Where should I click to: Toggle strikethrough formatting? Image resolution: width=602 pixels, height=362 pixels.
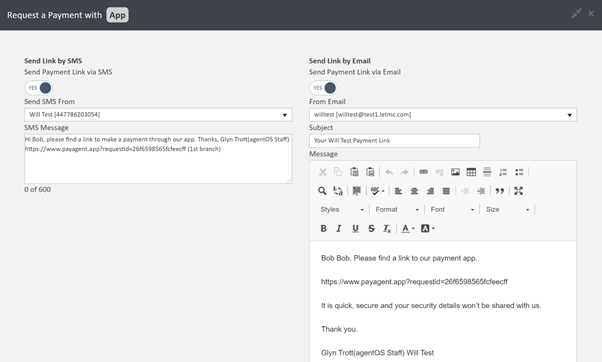point(371,228)
